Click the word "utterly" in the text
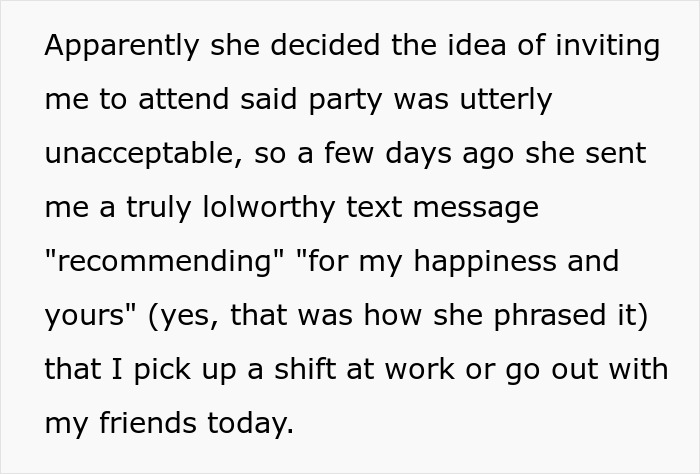This screenshot has width=700, height=474. pyautogui.click(x=506, y=99)
